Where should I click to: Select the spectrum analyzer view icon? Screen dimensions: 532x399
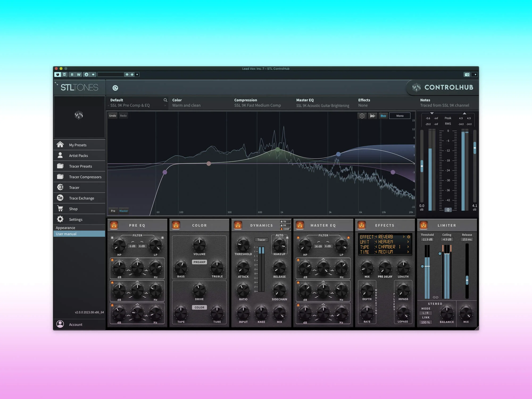[x=383, y=116]
